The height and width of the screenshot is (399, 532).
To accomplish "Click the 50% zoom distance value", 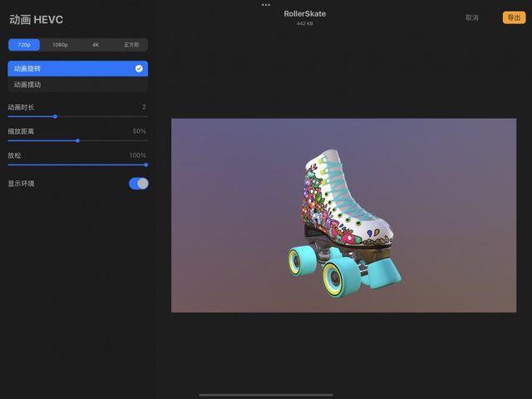I will point(140,131).
